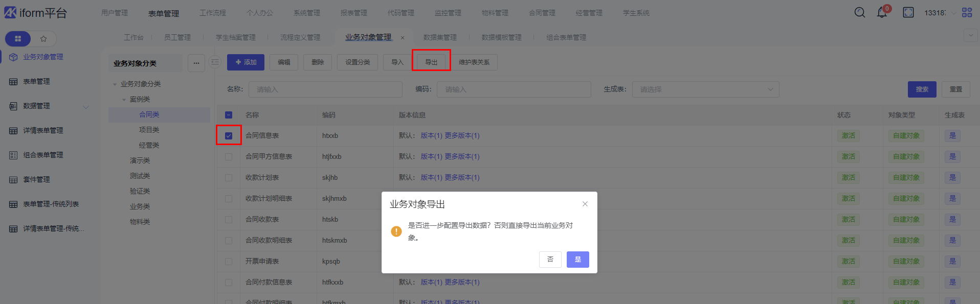The image size is (980, 304).
Task: Open the notification bell icon
Action: click(x=882, y=12)
